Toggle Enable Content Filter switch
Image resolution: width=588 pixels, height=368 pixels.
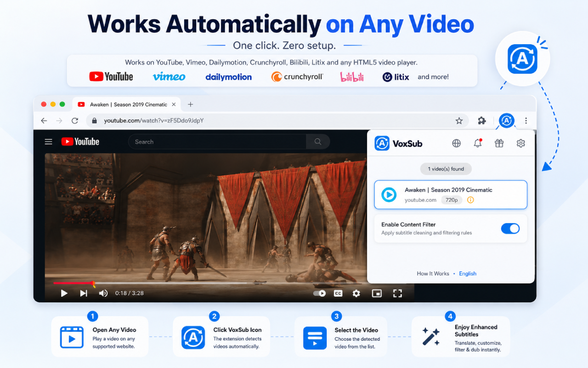pos(510,229)
